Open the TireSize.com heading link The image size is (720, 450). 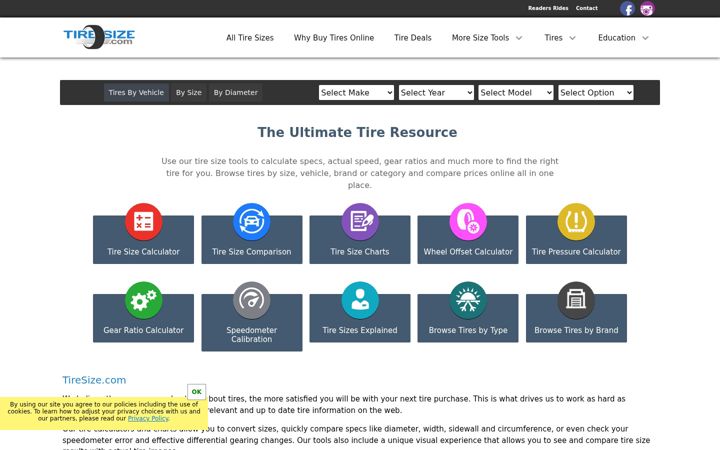pyautogui.click(x=94, y=380)
